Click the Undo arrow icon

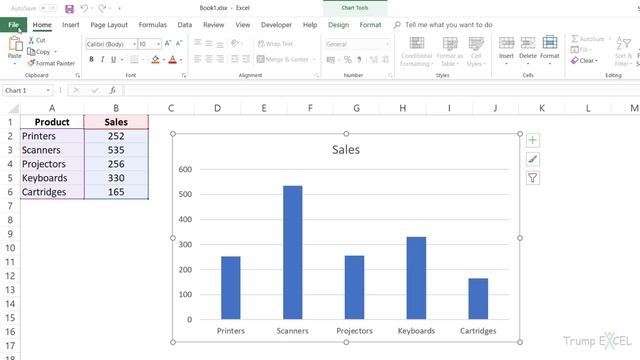pos(84,8)
